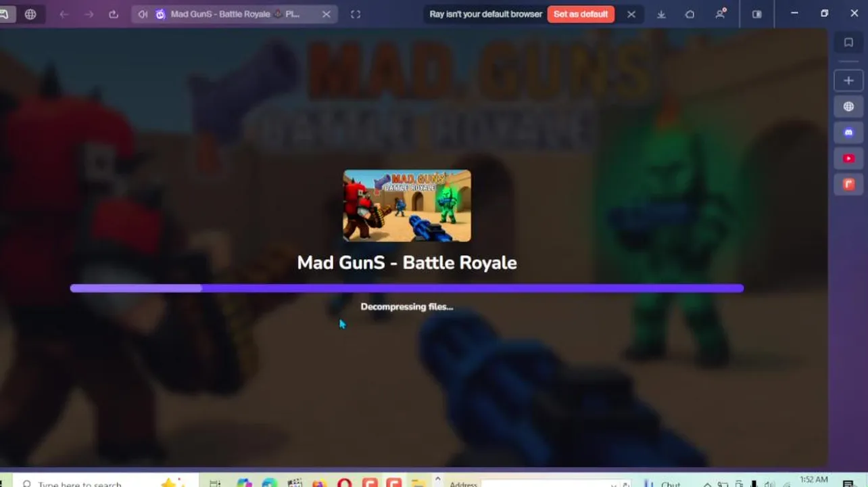
Task: Click the Mad GunS - Battle Royale title text
Action: tap(407, 262)
